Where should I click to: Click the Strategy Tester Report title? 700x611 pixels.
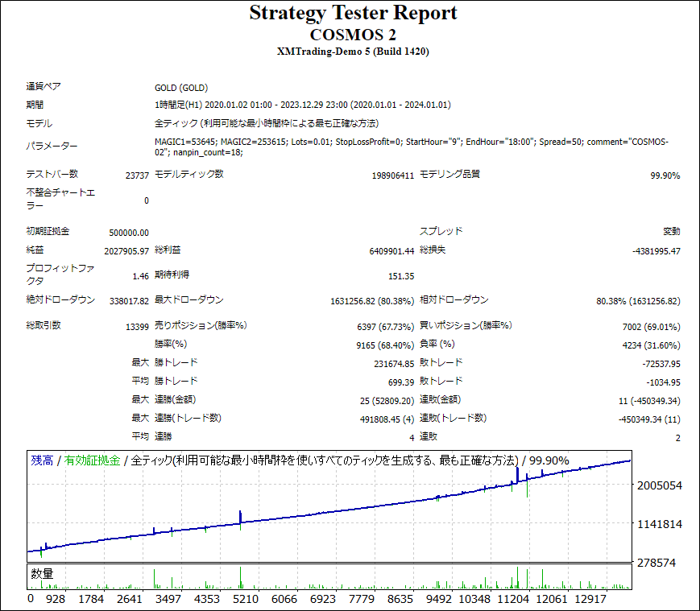[353, 13]
